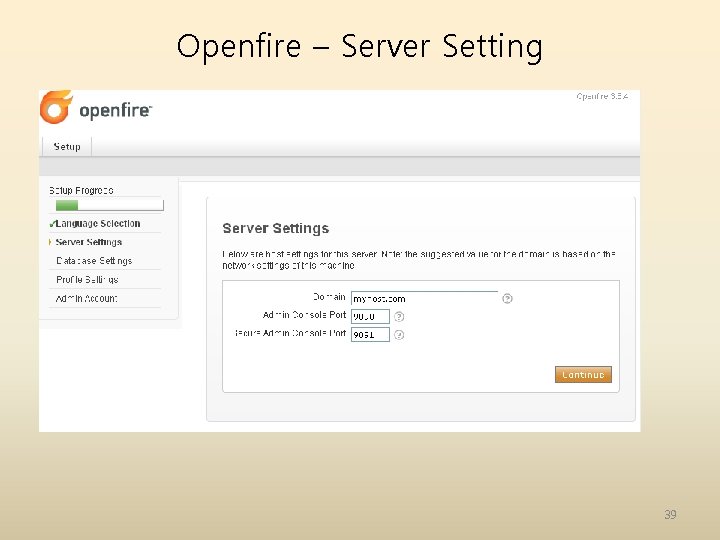The width and height of the screenshot is (720, 540).
Task: Select Admin Account step in sidebar
Action: pyautogui.click(x=86, y=298)
